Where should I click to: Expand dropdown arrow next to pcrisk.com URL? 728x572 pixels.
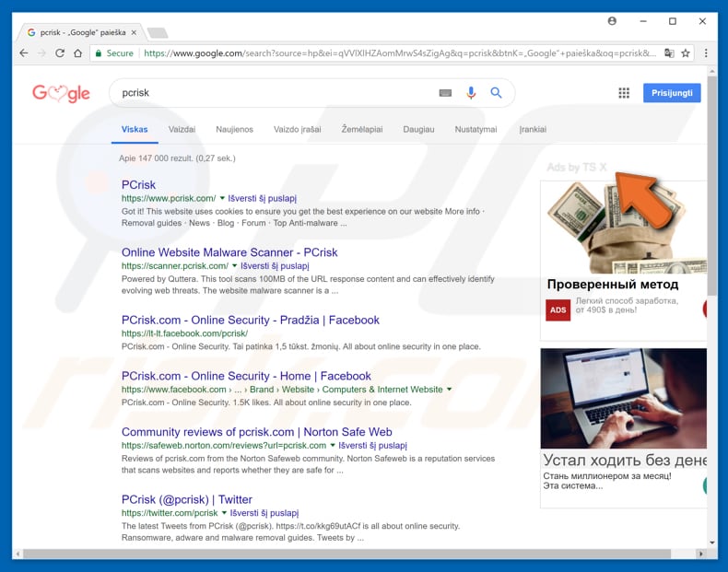pos(222,198)
